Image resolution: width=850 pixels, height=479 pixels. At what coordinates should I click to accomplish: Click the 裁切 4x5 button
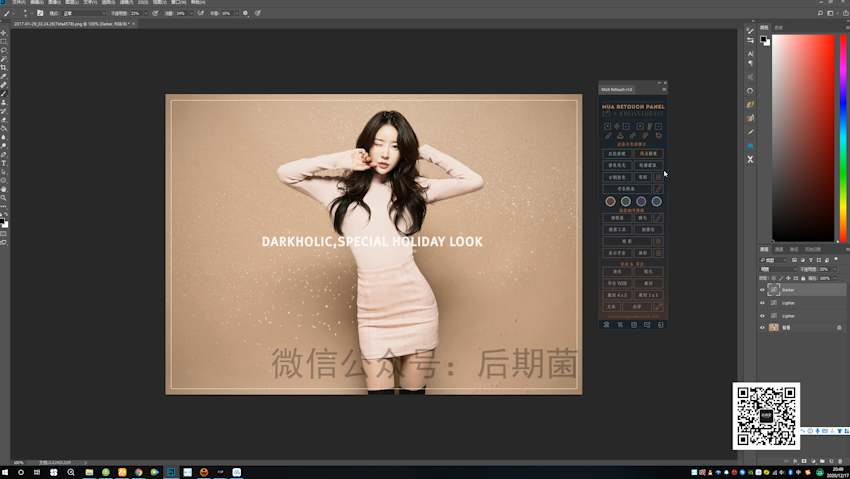(x=617, y=295)
